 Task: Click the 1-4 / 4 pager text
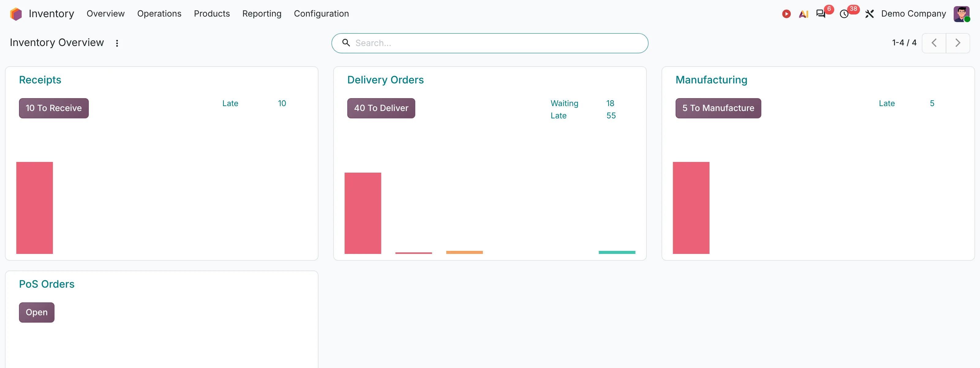pos(904,43)
